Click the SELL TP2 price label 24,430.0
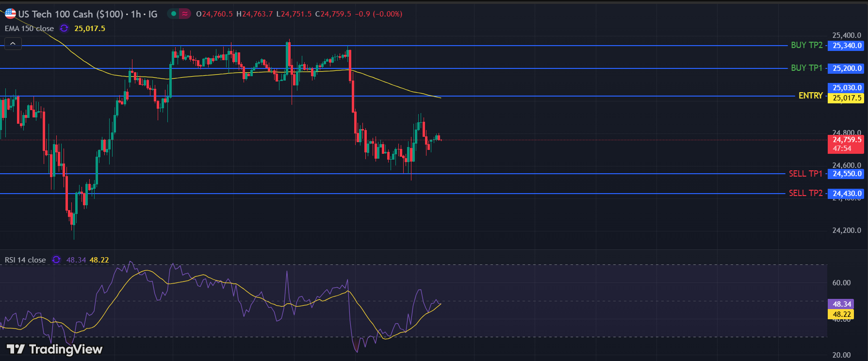Screen dimensions: 868x361 847,194
